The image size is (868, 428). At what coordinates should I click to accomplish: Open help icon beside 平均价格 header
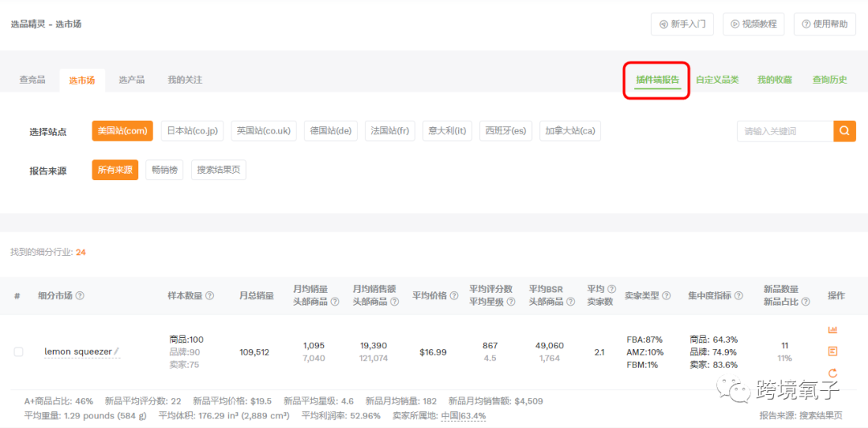tap(454, 296)
